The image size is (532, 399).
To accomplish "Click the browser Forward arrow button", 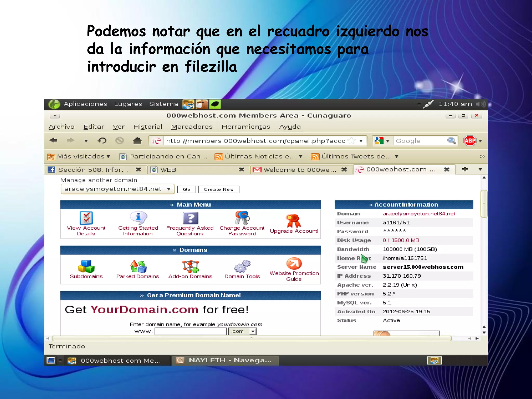I will tap(70, 141).
